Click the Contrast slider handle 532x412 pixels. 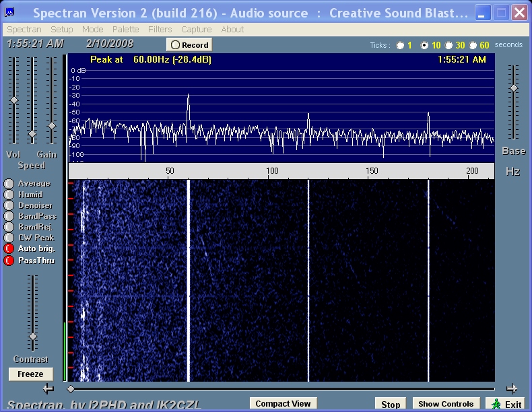[x=33, y=337]
